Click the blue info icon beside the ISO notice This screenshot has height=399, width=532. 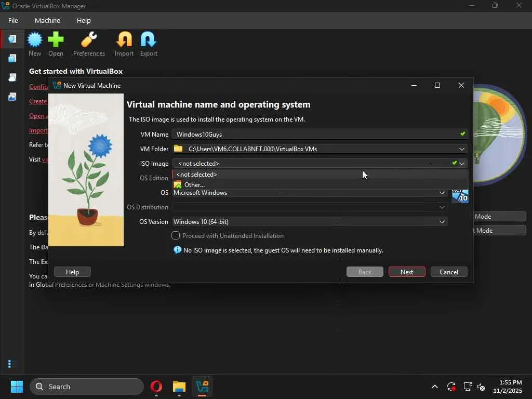178,250
